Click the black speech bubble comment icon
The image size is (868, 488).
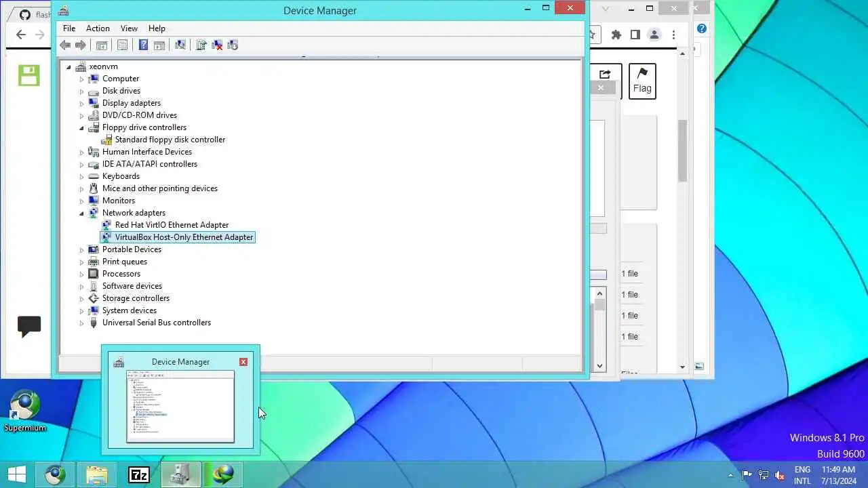(29, 327)
